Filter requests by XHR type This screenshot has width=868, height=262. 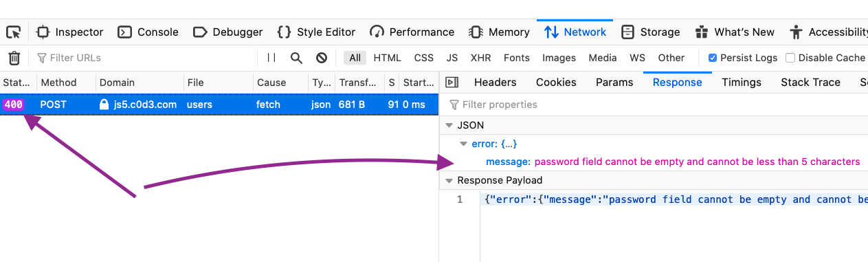(480, 58)
